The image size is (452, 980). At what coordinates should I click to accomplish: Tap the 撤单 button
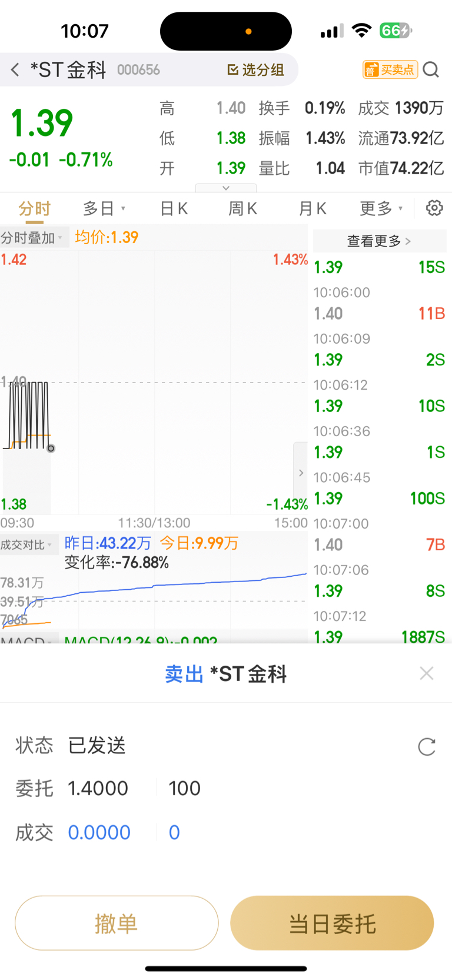[x=117, y=923]
